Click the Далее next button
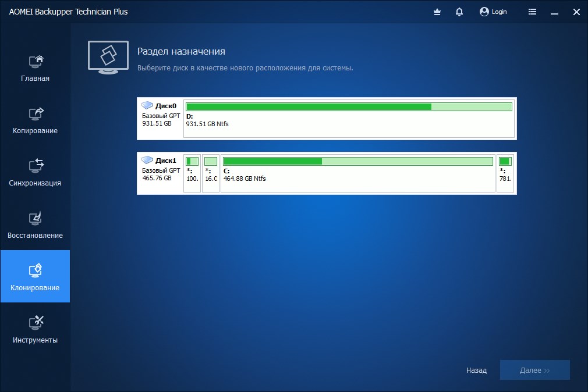Screen dimensions: 588x392 [535, 370]
